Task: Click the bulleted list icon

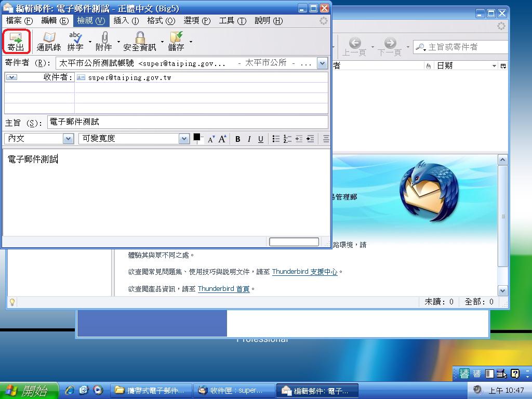Action: click(x=276, y=139)
